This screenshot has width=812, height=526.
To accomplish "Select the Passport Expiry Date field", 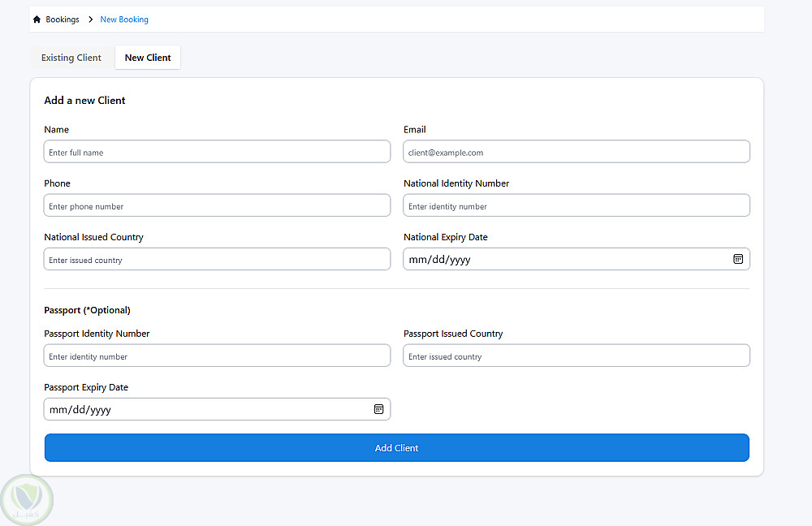I will (x=203, y=409).
